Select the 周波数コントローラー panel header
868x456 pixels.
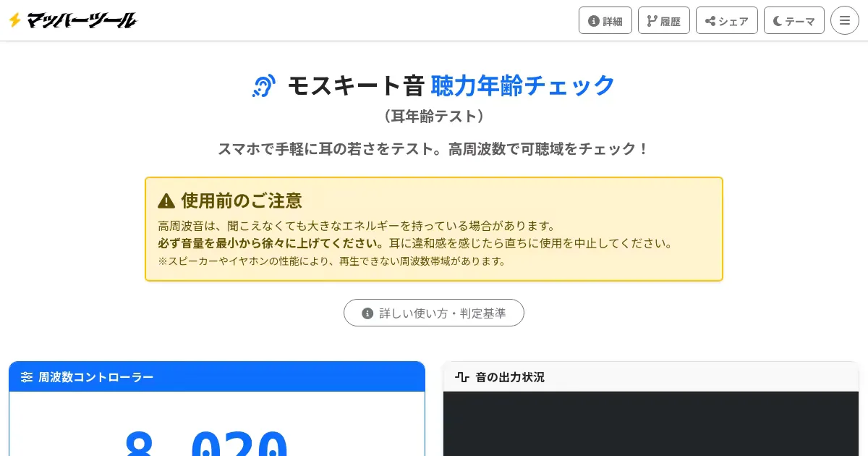217,377
